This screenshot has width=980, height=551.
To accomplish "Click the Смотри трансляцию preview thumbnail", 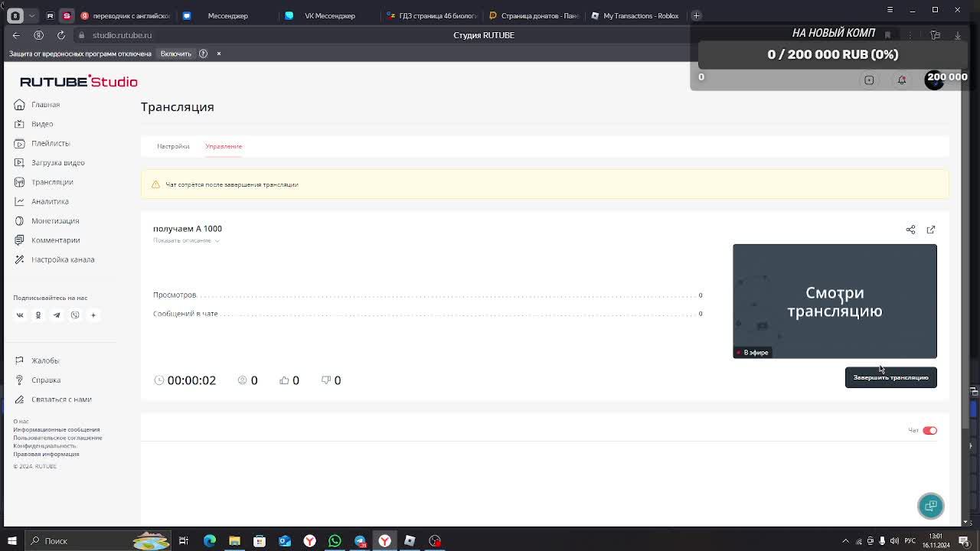I will [835, 301].
